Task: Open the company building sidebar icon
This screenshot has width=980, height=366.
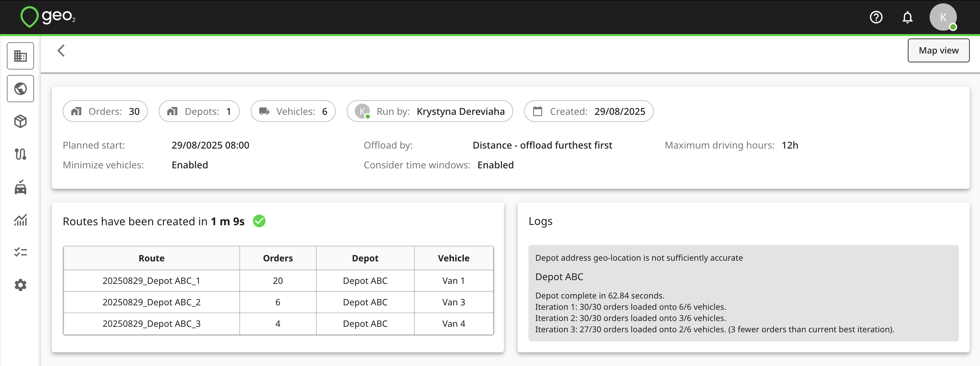Action: tap(20, 56)
